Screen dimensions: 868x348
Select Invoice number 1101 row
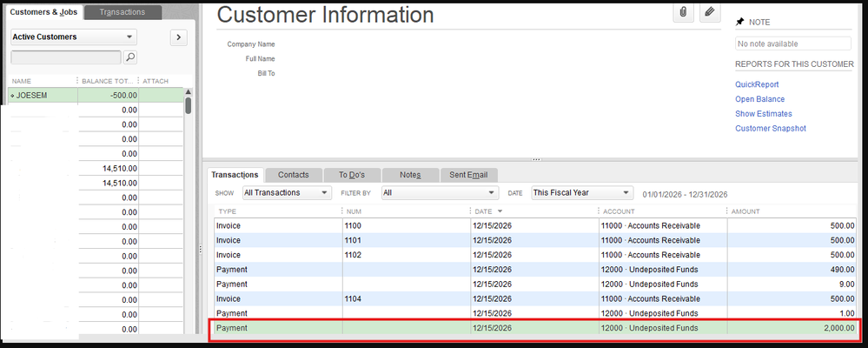(536, 240)
